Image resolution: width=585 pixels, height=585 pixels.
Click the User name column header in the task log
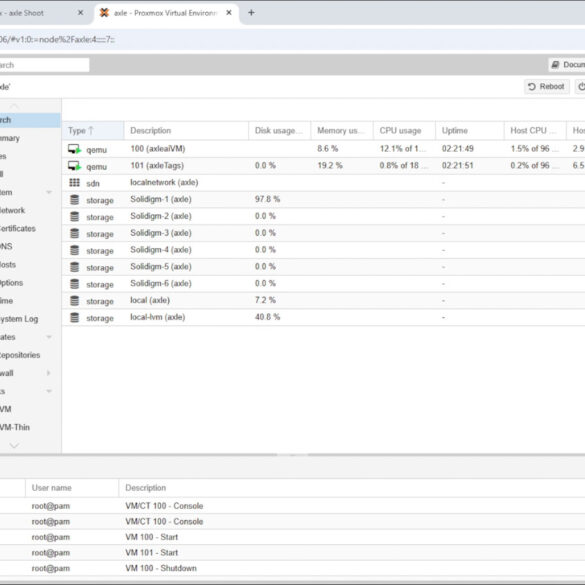pyautogui.click(x=72, y=488)
